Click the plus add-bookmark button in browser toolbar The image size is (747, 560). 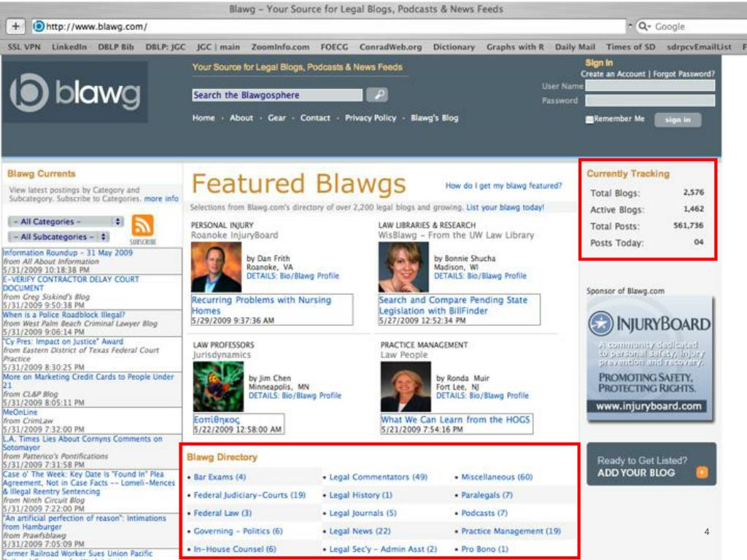[x=16, y=27]
